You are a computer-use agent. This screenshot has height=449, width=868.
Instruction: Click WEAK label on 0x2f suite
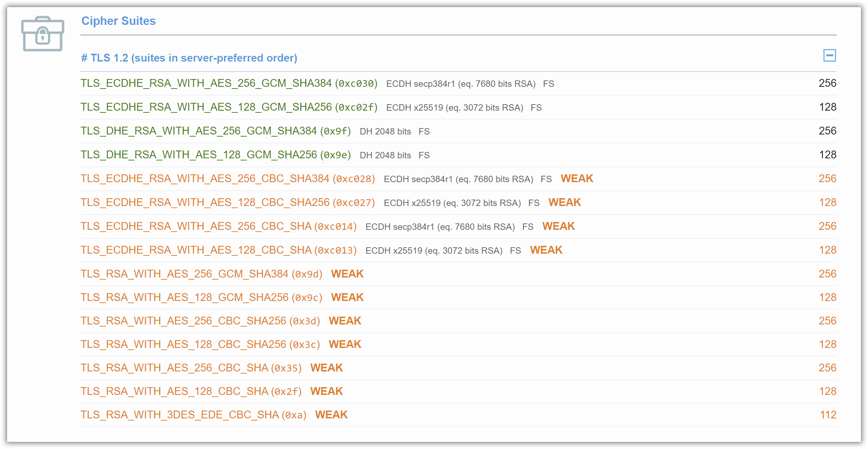coord(326,391)
